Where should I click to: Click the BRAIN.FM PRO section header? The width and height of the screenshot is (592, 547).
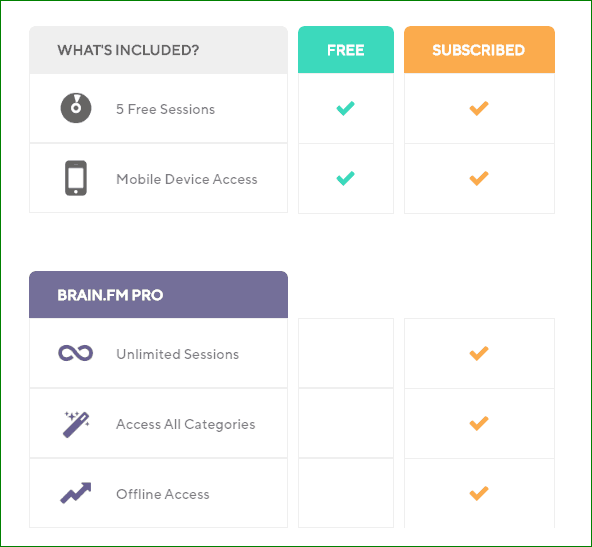pos(159,294)
